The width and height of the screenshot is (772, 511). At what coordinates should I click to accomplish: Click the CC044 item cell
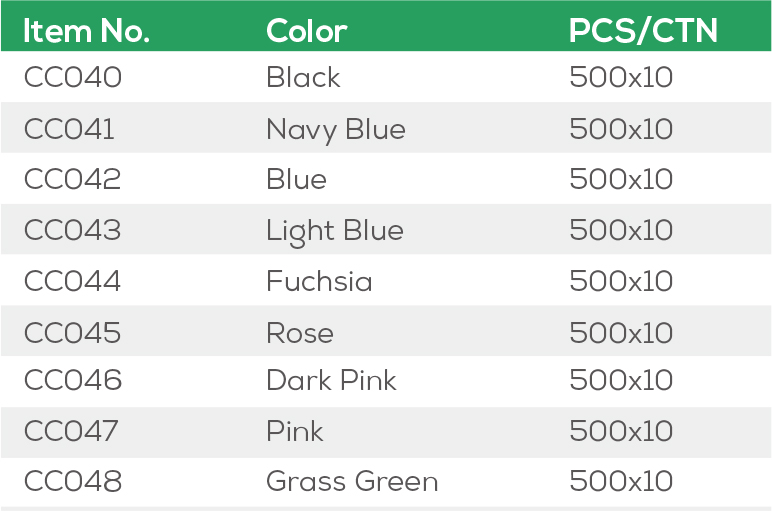[x=73, y=282]
